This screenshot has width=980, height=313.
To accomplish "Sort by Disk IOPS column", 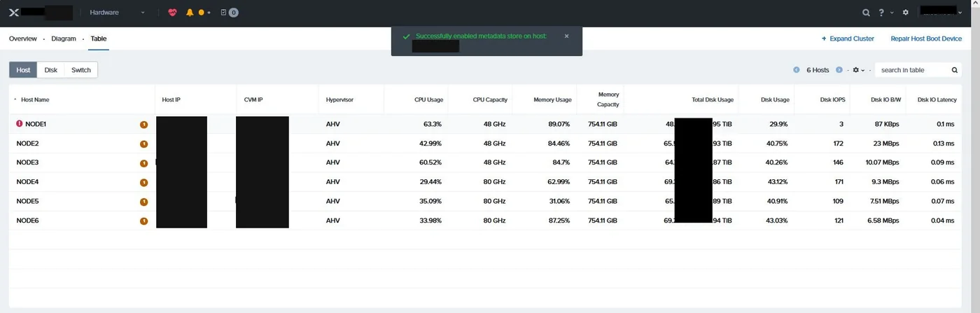I will click(832, 99).
